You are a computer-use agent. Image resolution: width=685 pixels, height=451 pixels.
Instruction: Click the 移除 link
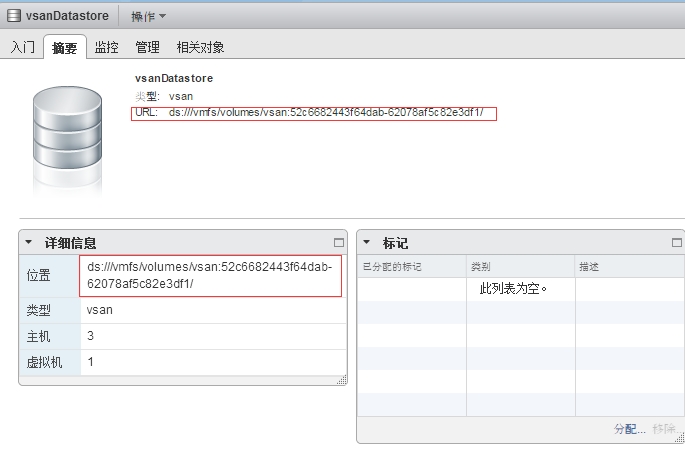pyautogui.click(x=664, y=429)
